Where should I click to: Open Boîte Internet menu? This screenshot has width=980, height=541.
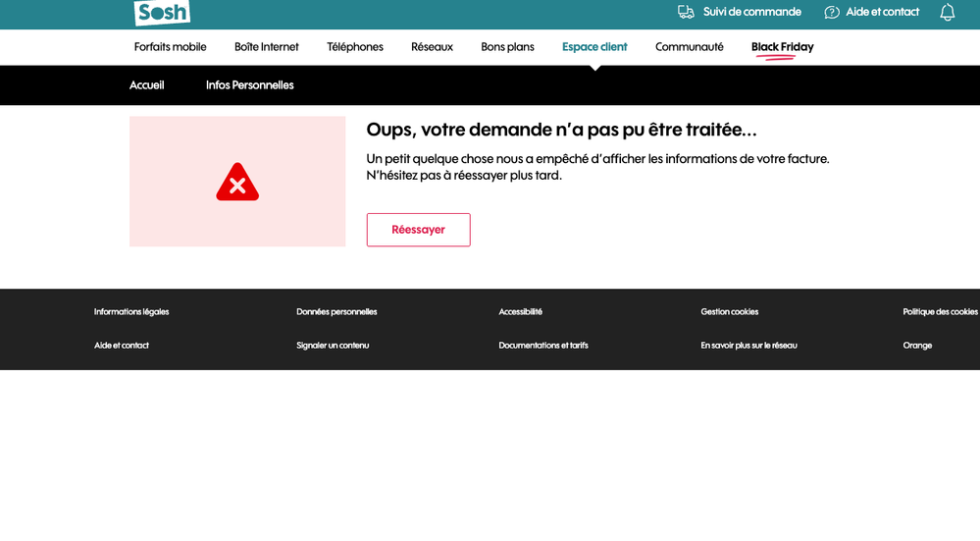[266, 47]
